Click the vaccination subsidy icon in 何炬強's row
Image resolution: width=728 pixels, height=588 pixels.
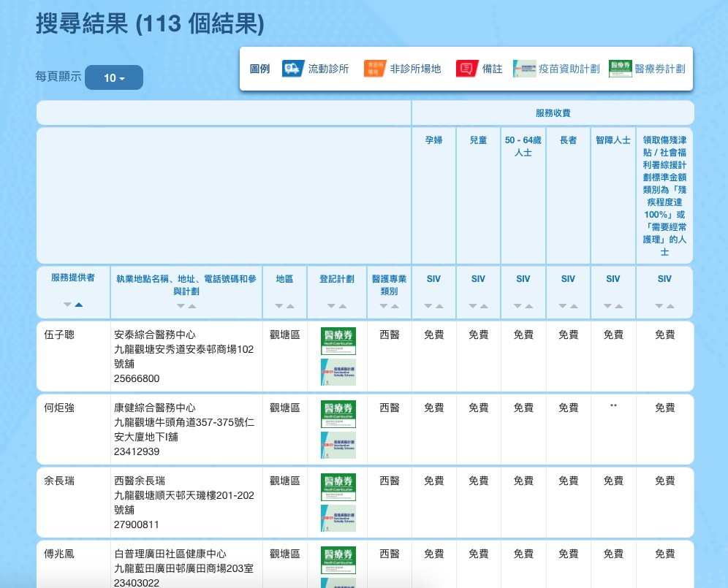[338, 446]
